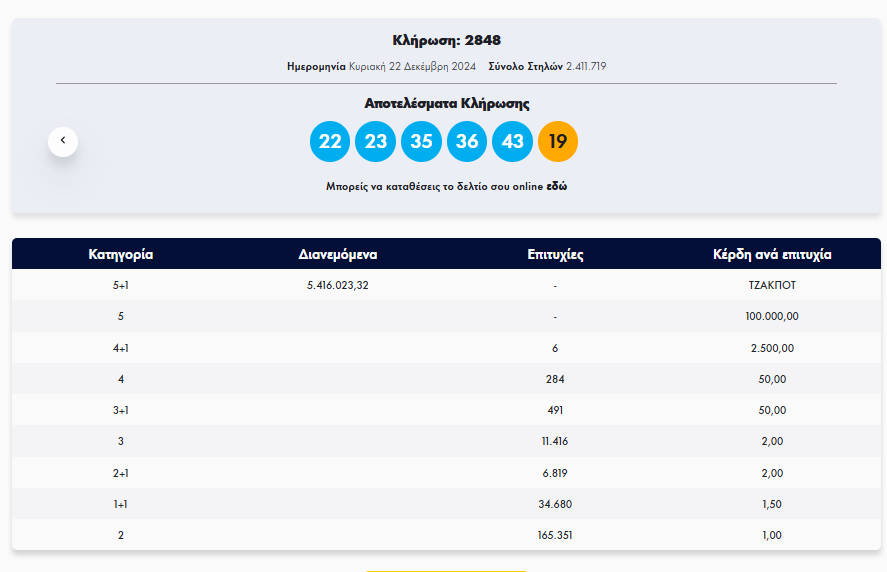Click the distributed amount 5.416.023,32
Image resolution: width=887 pixels, height=572 pixels.
[x=338, y=285]
